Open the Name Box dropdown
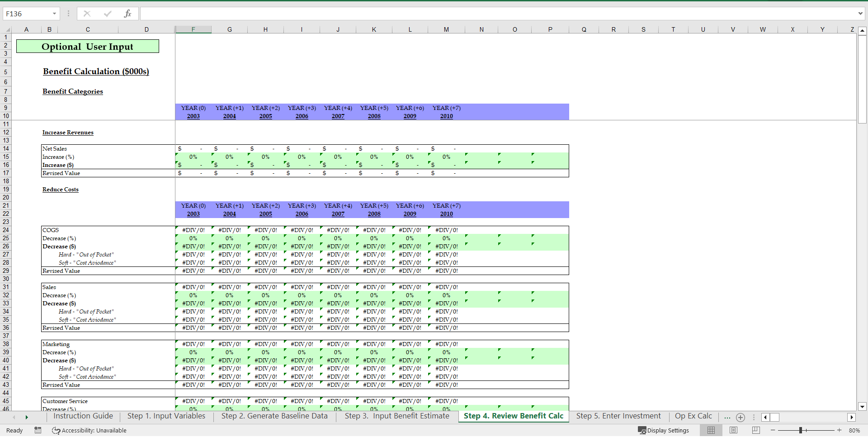The width and height of the screenshot is (868, 437). point(54,13)
